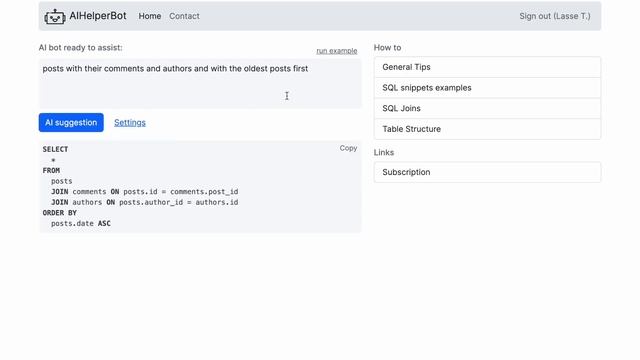Screen dimensions: 640x360
Task: Click the AIHelperBot brand name
Action: 98,16
